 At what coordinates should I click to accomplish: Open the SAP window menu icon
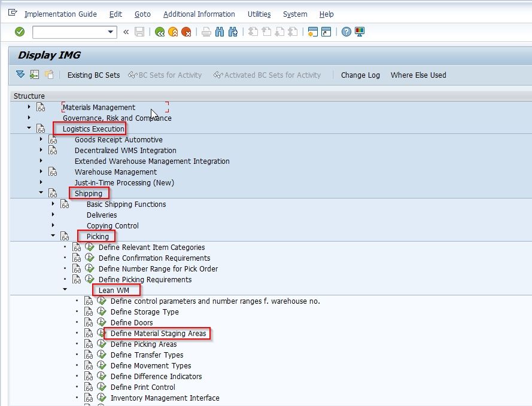[13, 13]
